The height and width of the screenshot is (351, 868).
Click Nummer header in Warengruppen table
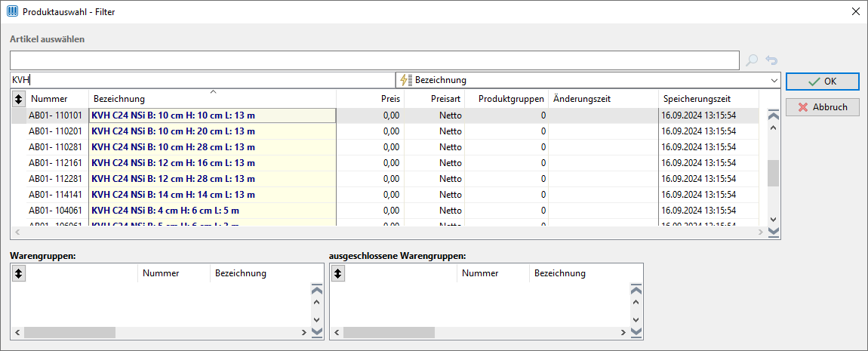point(174,273)
